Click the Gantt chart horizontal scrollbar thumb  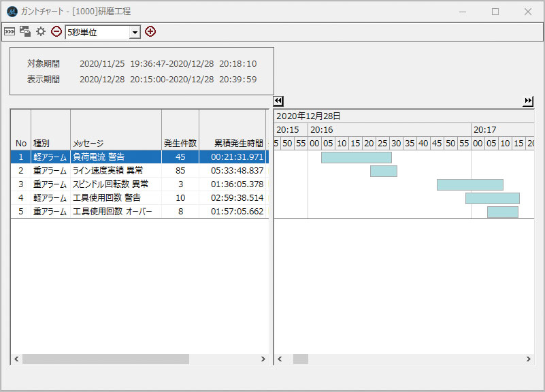300,359
